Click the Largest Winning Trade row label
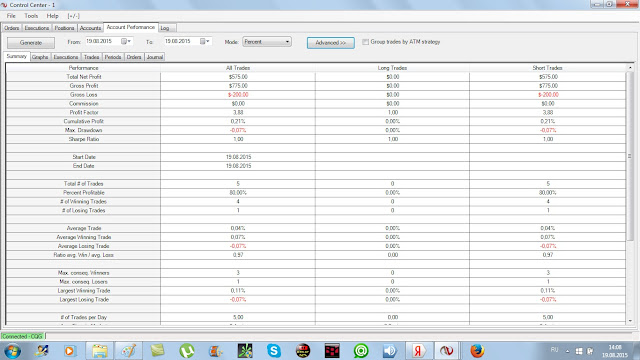The height and width of the screenshot is (360, 640). 84,291
